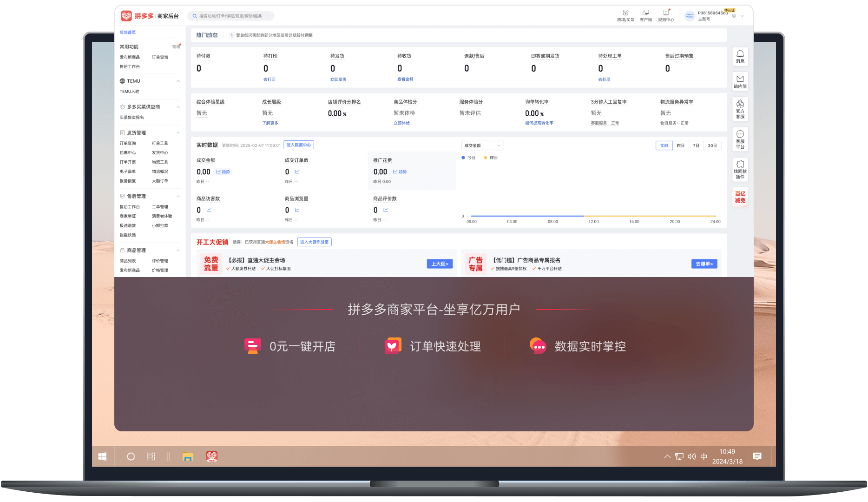Select 30日 time range tab

pyautogui.click(x=712, y=145)
